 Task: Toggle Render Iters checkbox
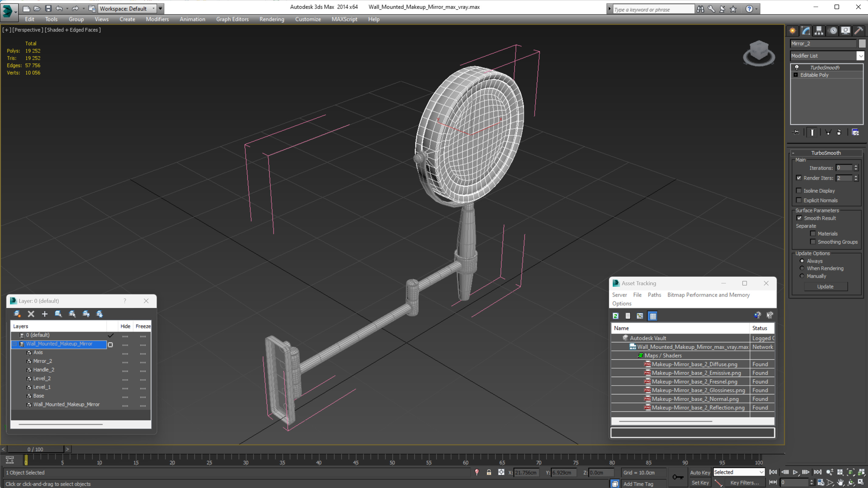(x=799, y=178)
